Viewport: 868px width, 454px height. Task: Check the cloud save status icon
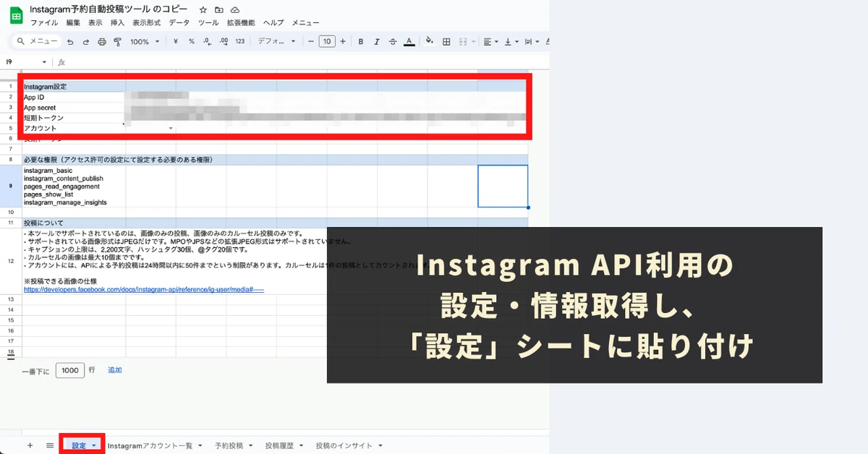[x=235, y=10]
